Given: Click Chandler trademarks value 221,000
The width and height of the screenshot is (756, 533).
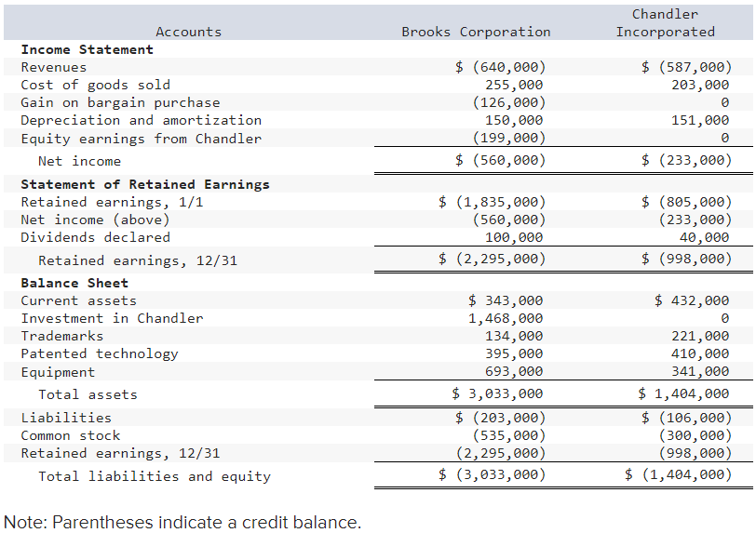Looking at the screenshot, I should (x=700, y=336).
